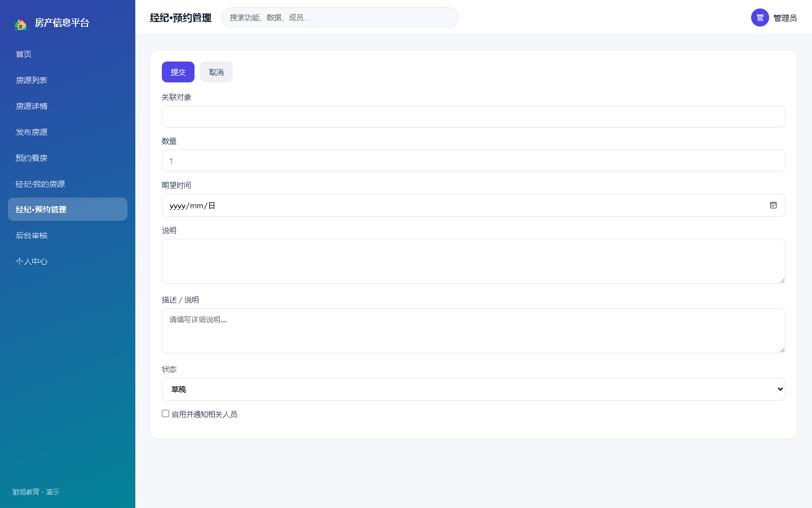Open 房源列表 in sidebar
Image resolution: width=812 pixels, height=508 pixels.
[x=68, y=80]
